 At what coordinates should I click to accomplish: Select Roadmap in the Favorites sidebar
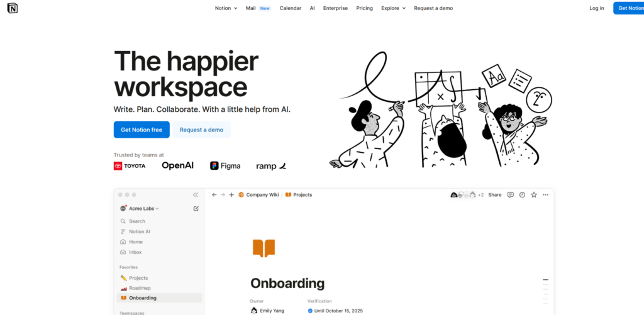[x=140, y=288]
